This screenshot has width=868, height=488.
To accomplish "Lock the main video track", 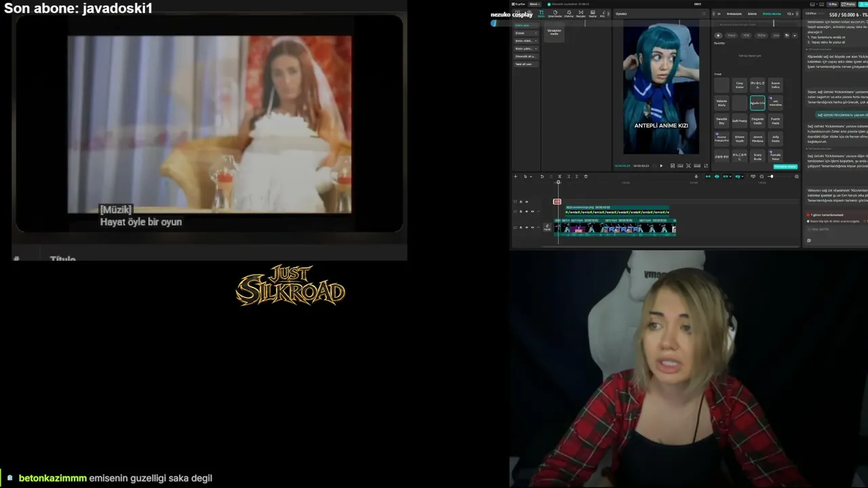I will [521, 228].
